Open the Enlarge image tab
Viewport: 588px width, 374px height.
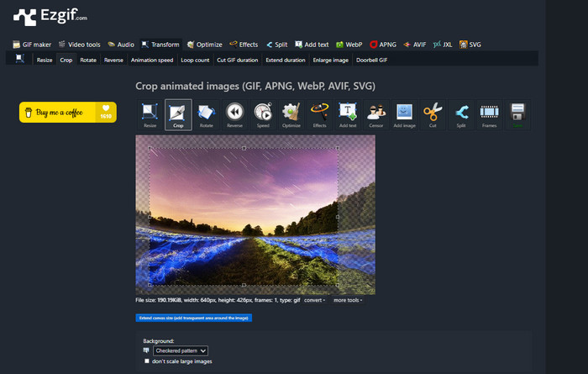coord(331,60)
